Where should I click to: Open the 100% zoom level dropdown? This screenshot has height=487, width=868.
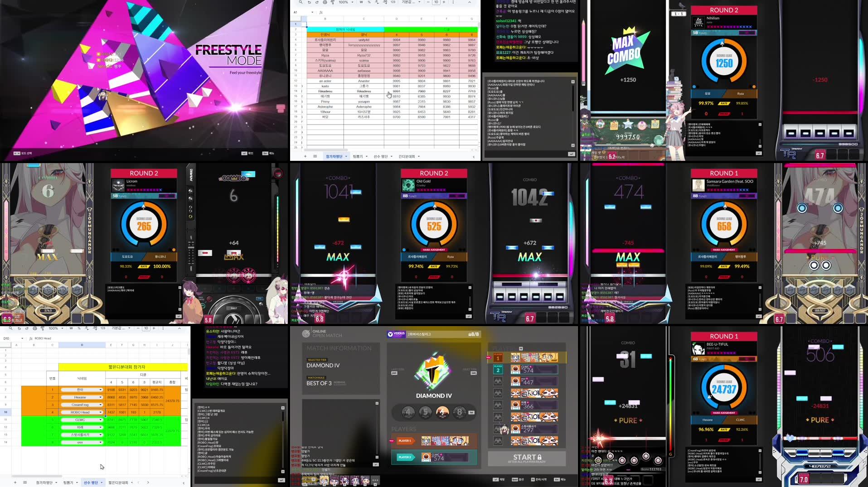coord(344,2)
